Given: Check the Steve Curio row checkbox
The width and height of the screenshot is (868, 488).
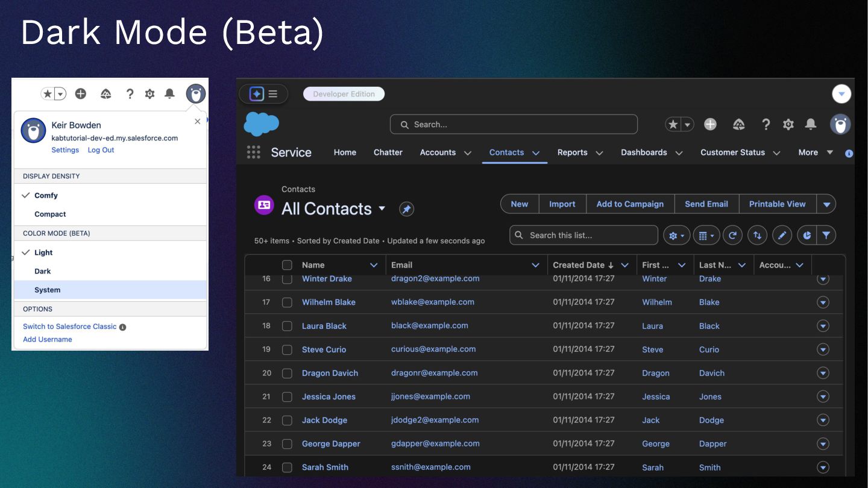Looking at the screenshot, I should [287, 349].
